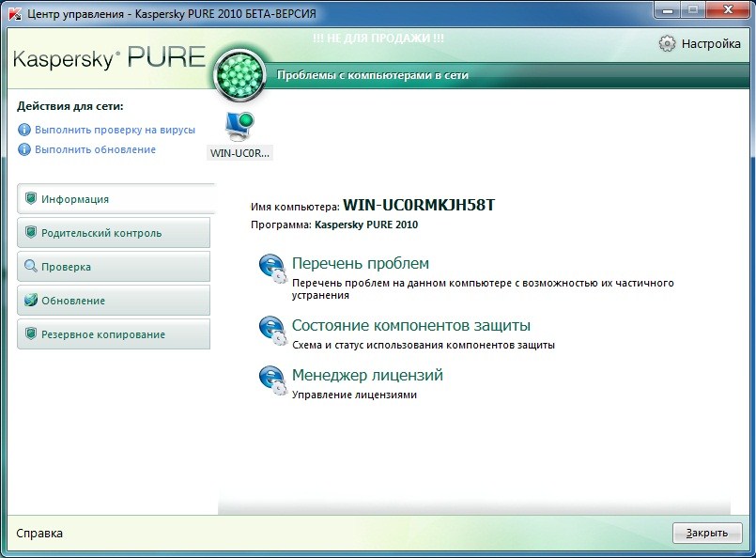Click info icon beside Выполнить проверку на вирусы
The width and height of the screenshot is (756, 558).
click(x=24, y=130)
